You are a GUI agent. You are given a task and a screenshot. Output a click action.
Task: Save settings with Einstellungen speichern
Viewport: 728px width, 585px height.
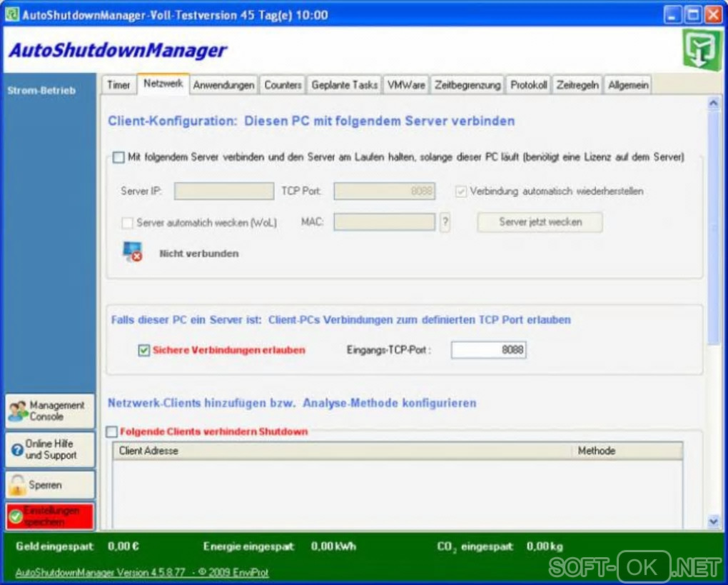coord(50,516)
